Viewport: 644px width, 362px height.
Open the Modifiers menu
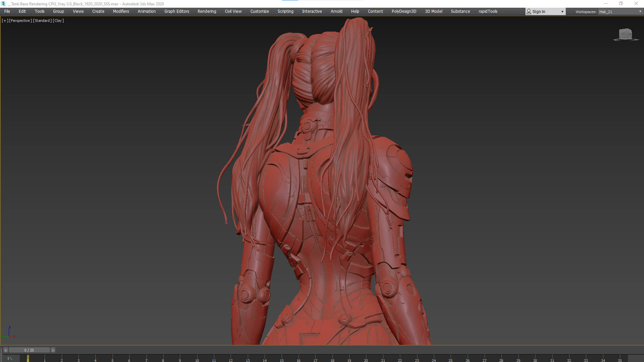click(121, 11)
